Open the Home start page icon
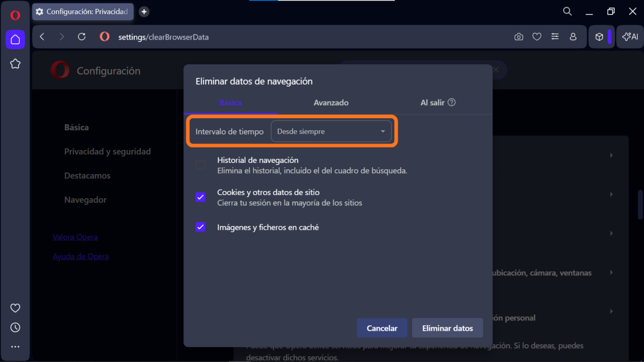Image resolution: width=644 pixels, height=362 pixels. coord(15,40)
